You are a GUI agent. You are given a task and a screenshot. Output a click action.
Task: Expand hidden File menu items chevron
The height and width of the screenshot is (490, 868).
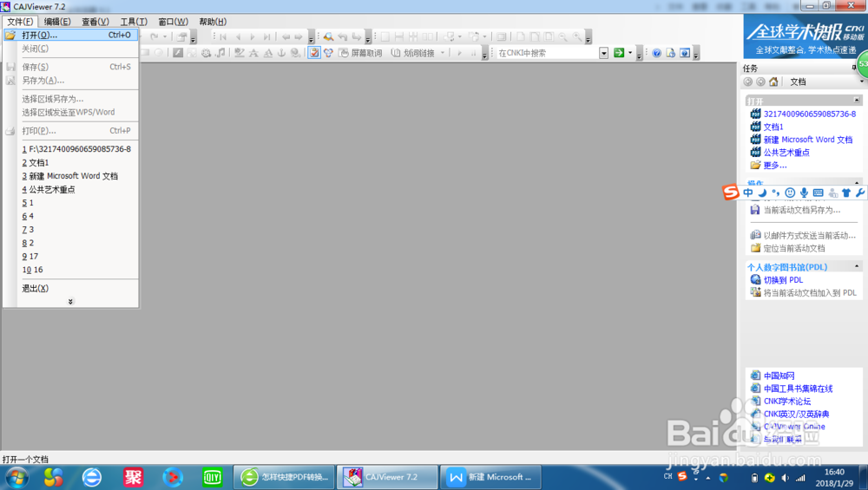[x=70, y=302]
